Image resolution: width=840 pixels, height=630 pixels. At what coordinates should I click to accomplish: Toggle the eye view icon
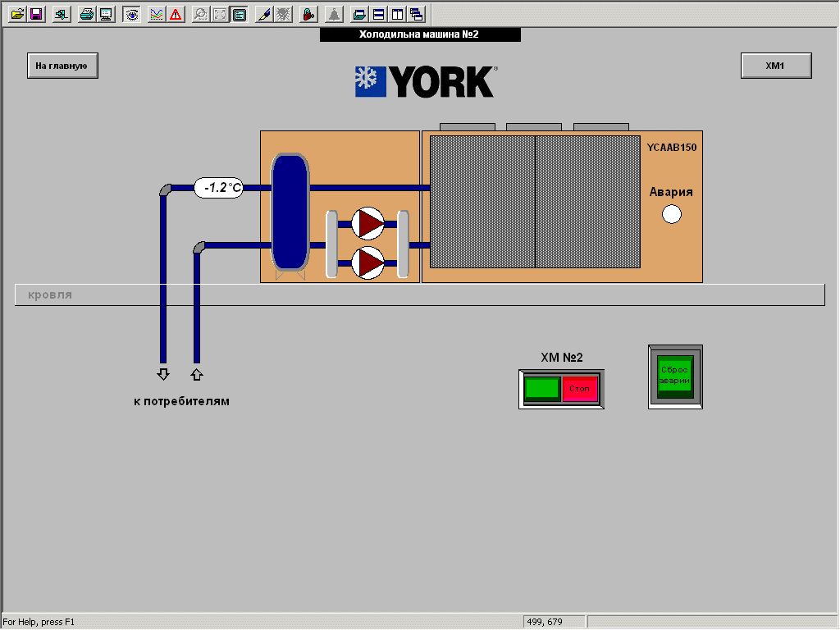point(131,15)
